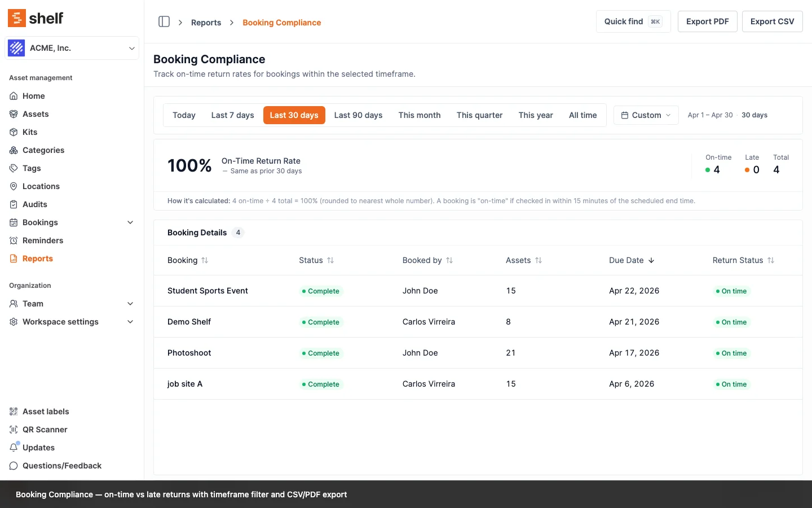The width and height of the screenshot is (812, 508).
Task: Toggle sorting on Due Date column
Action: (x=632, y=260)
